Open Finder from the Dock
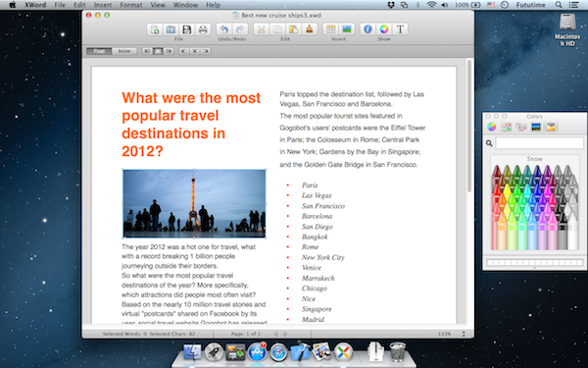The width and height of the screenshot is (588, 368). [x=192, y=352]
